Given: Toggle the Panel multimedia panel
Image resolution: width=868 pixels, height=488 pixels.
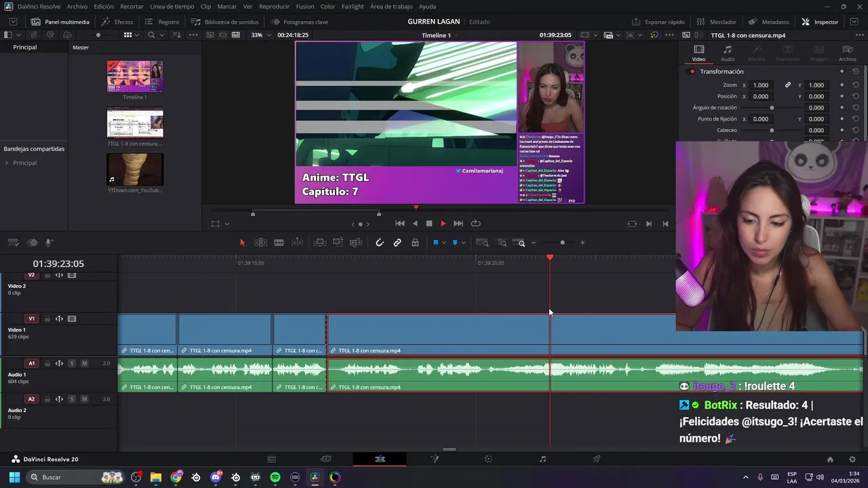Looking at the screenshot, I should click(60, 22).
